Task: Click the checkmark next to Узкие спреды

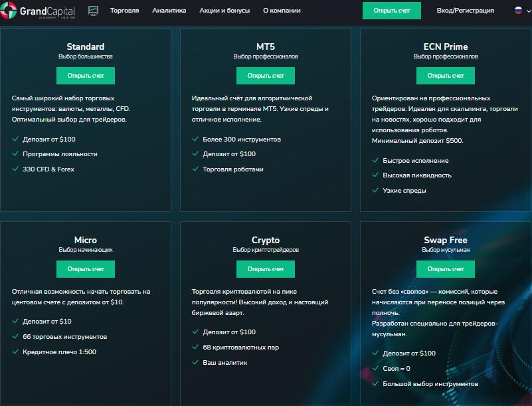Action: (375, 191)
